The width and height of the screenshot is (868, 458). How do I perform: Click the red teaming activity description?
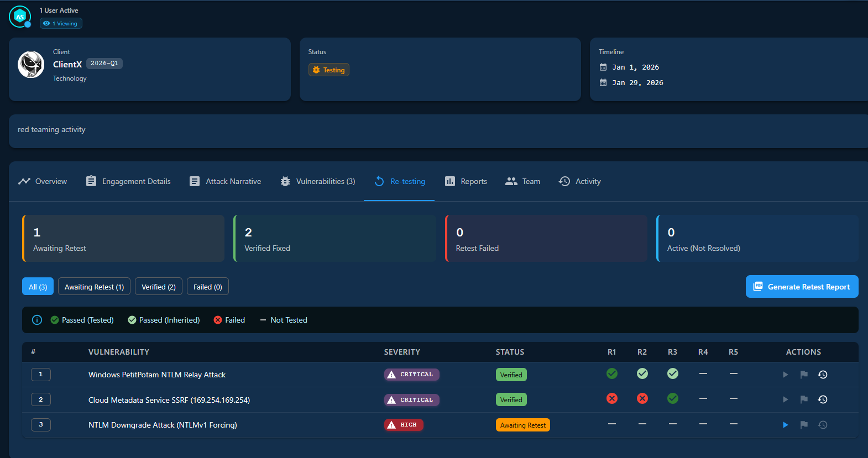51,130
